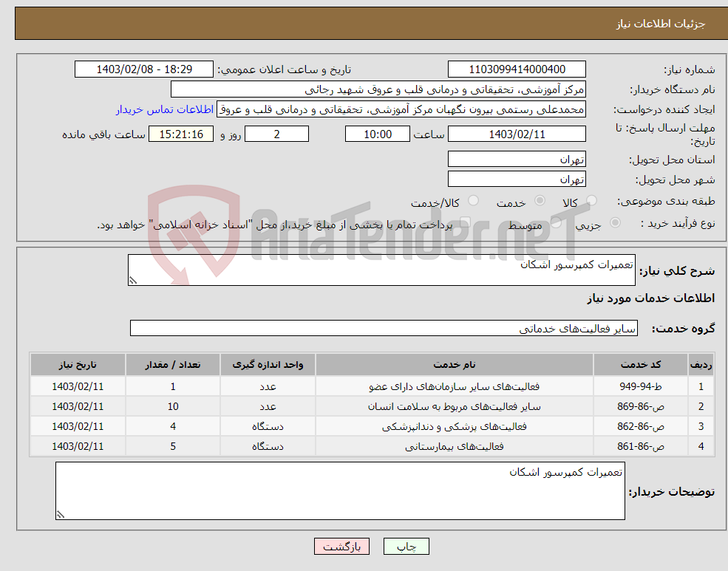Click service code ط-94-949
The height and width of the screenshot is (571, 728).
640,386
